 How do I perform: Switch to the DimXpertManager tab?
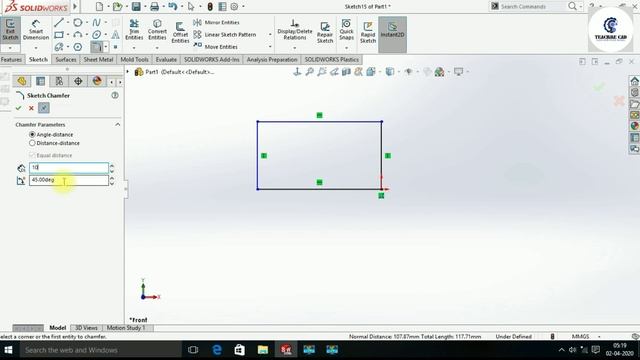[78, 81]
